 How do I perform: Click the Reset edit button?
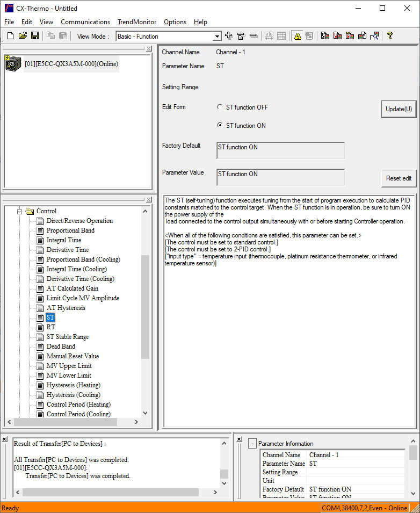pyautogui.click(x=399, y=178)
